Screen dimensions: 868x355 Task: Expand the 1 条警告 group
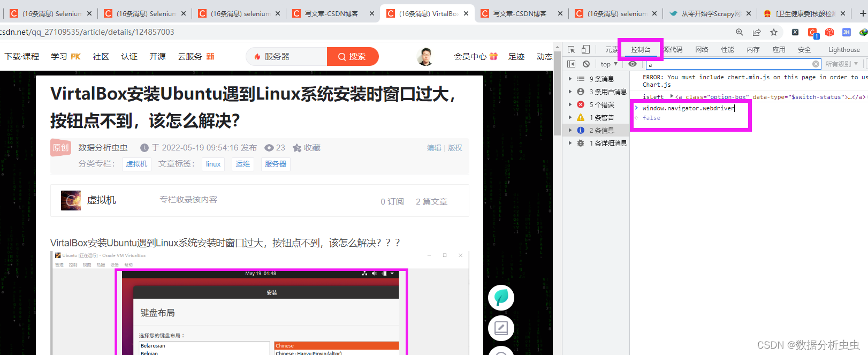click(570, 117)
